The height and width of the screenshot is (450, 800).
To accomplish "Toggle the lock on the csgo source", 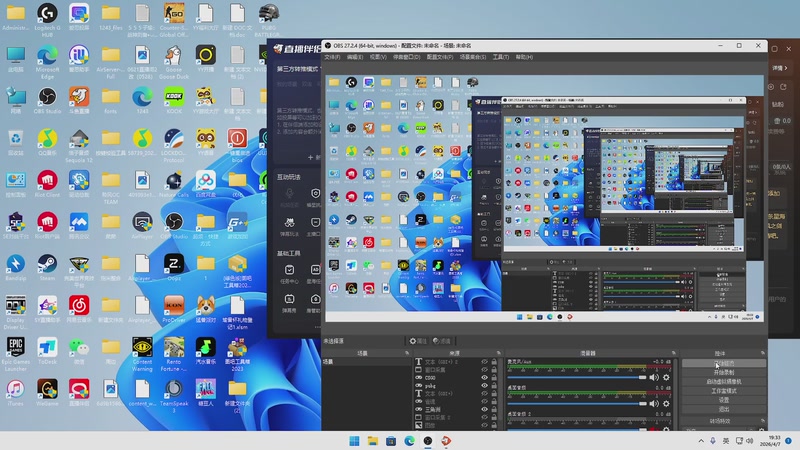I will 494,378.
